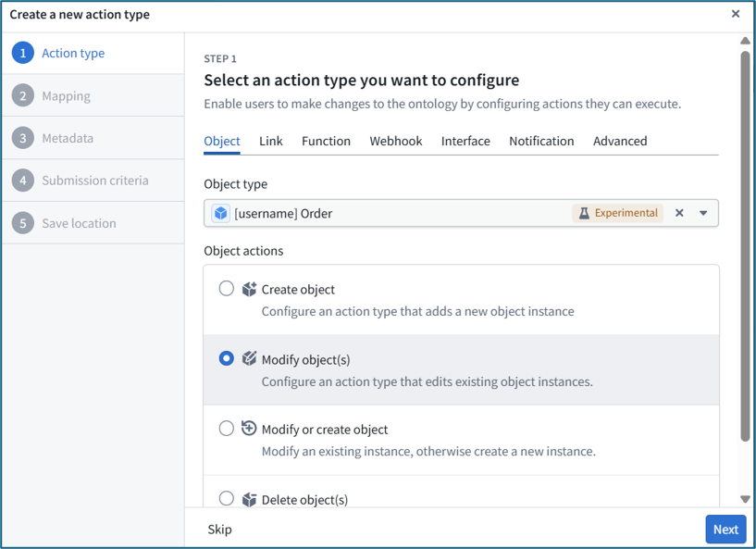This screenshot has height=549, width=756.
Task: Click the blue cube icon beside Order
Action: pyautogui.click(x=221, y=213)
